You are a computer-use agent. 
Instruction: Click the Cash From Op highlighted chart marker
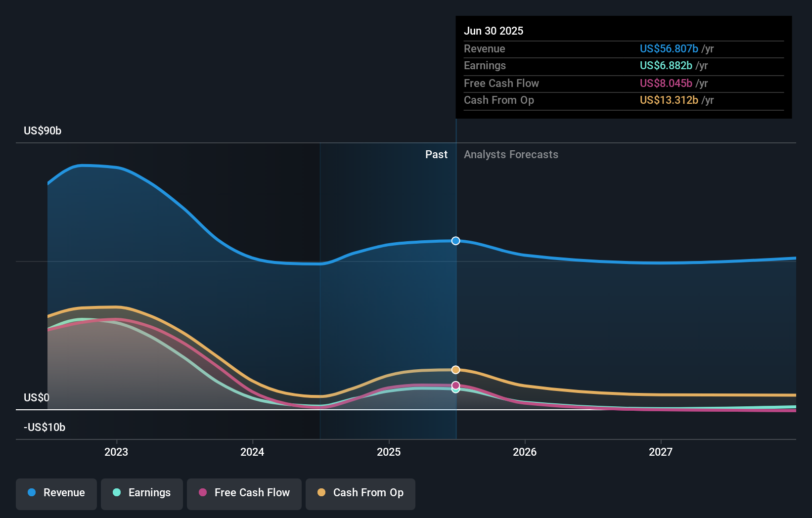[455, 369]
